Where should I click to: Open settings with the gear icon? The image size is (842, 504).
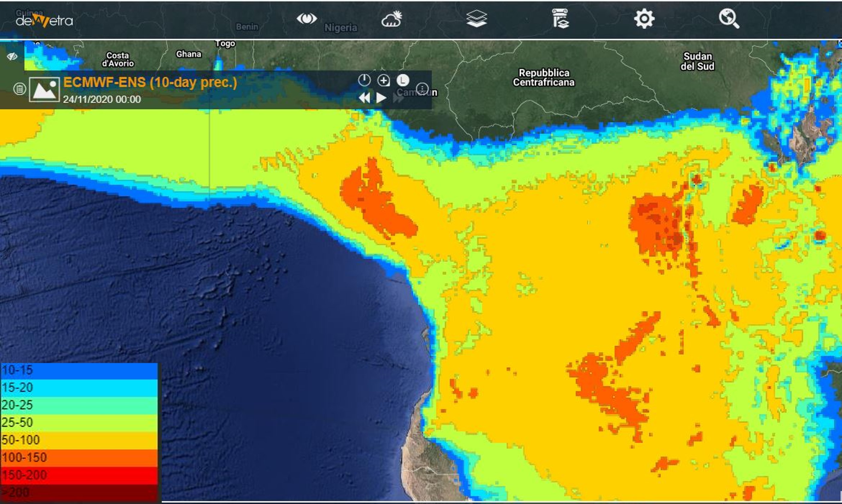644,19
